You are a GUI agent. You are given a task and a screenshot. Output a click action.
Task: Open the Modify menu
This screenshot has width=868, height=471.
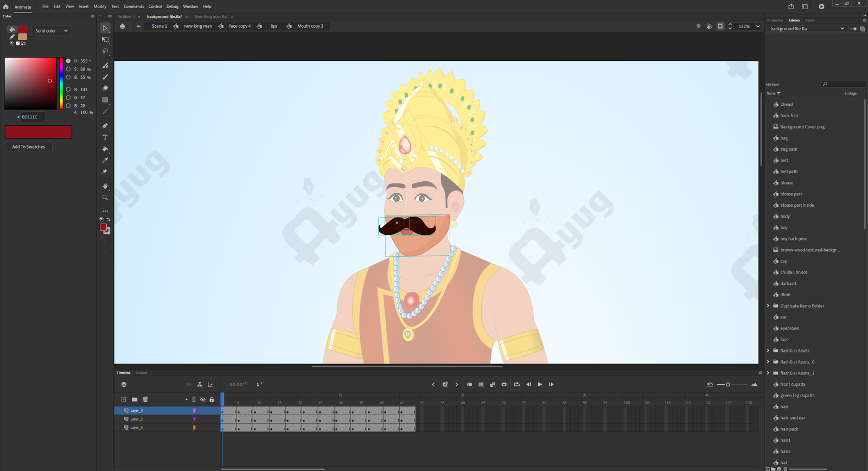pyautogui.click(x=100, y=7)
